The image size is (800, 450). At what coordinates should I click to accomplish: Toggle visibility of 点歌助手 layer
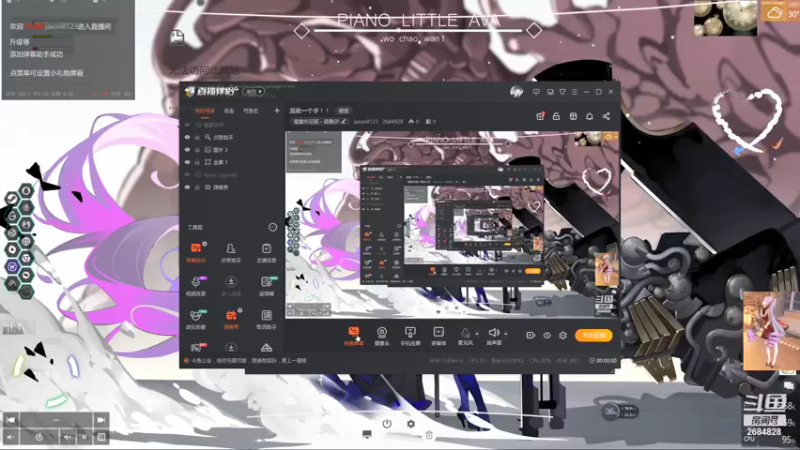click(187, 137)
